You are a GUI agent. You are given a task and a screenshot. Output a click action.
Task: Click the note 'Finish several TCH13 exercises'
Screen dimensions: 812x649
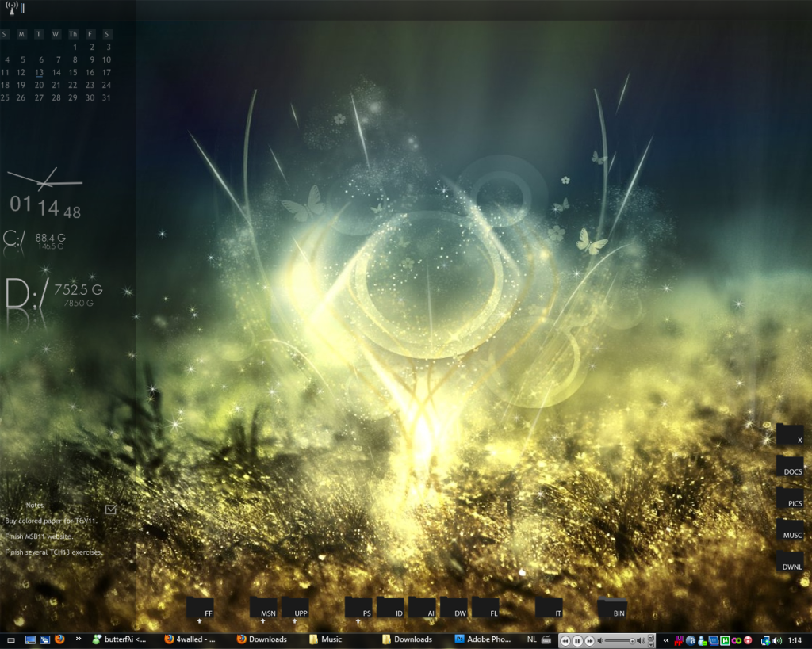tap(53, 552)
